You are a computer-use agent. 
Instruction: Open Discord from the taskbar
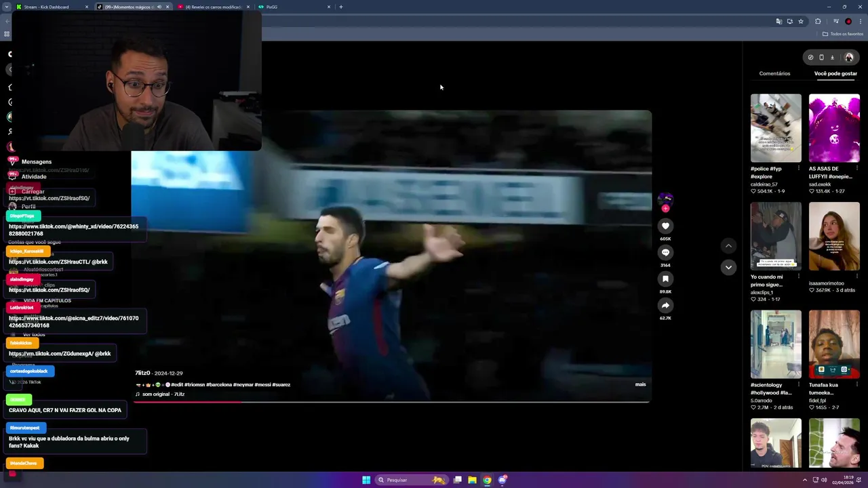point(502,480)
